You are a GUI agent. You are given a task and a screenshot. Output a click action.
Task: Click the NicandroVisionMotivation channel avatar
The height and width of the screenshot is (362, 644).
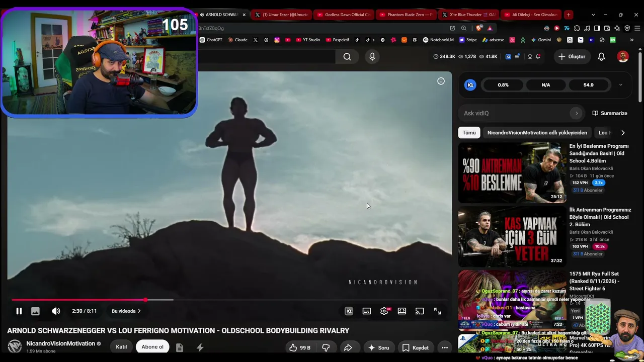point(15,346)
